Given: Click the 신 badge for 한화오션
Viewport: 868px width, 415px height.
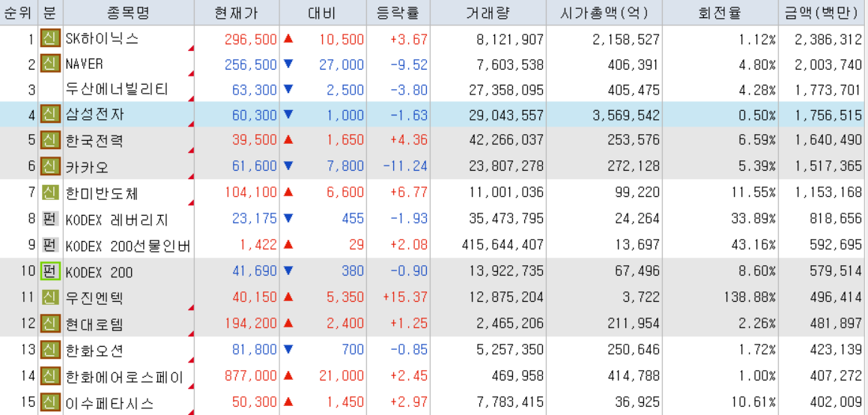Looking at the screenshot, I should [x=50, y=350].
